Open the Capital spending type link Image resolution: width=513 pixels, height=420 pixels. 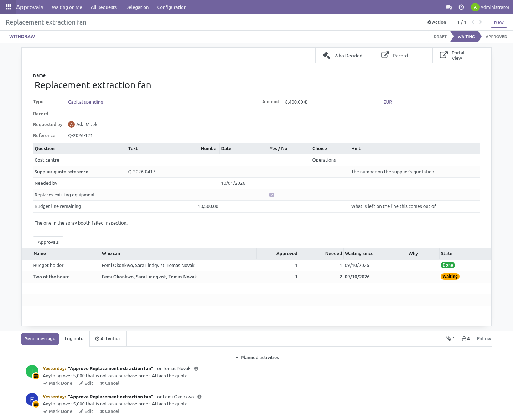(85, 102)
